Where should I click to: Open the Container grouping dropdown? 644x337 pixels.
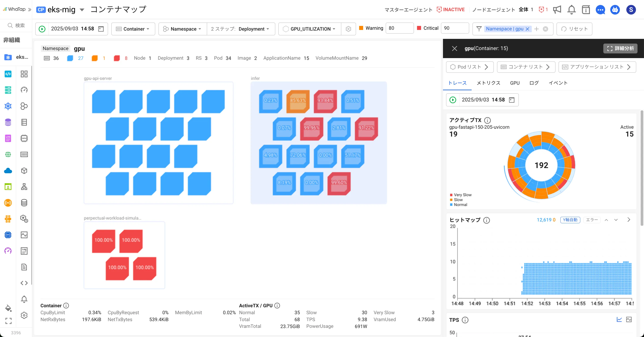click(133, 29)
